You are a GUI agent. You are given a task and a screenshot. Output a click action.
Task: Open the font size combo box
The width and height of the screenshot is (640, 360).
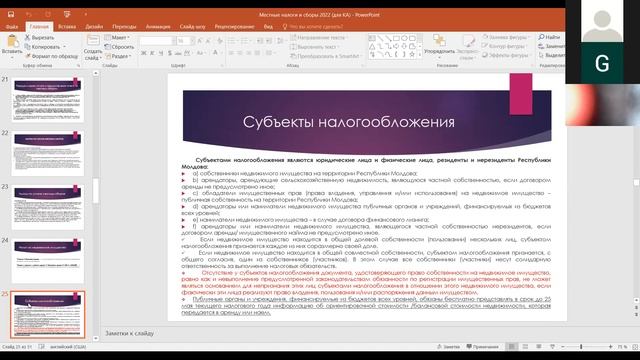click(x=185, y=41)
